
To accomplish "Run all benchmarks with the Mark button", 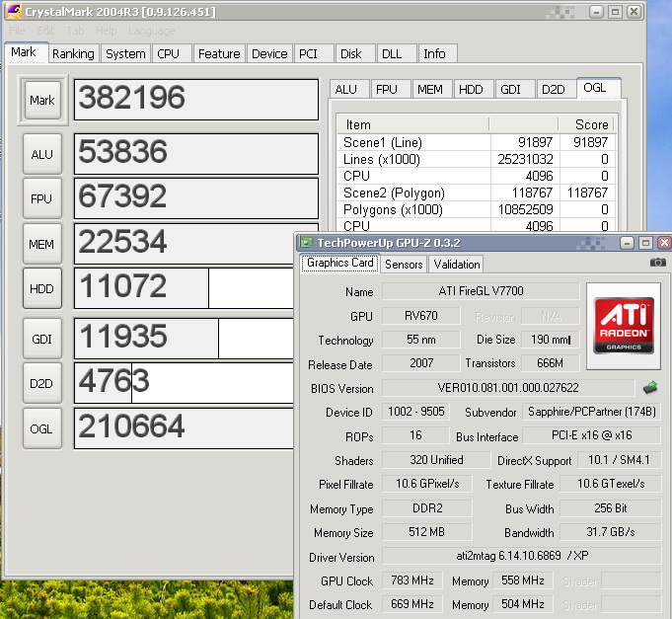I will pos(42,101).
